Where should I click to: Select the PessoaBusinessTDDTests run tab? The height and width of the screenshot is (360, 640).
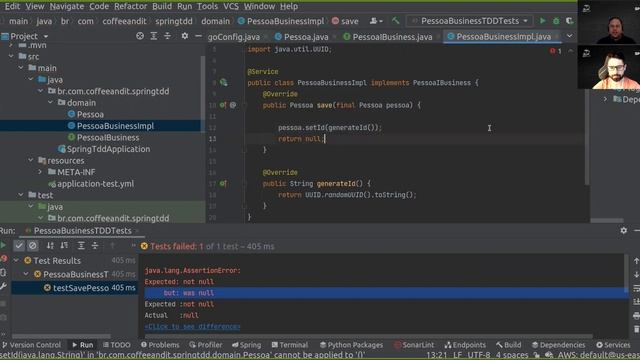point(82,231)
